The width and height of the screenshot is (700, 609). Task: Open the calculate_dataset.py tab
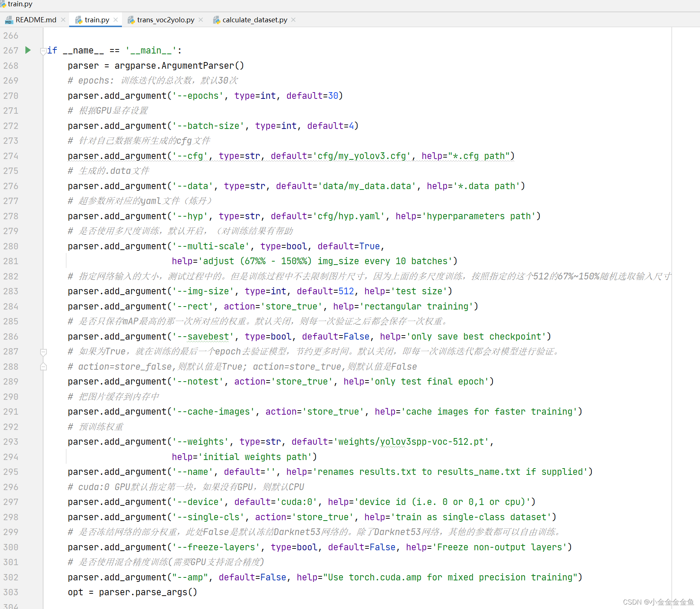pos(255,20)
